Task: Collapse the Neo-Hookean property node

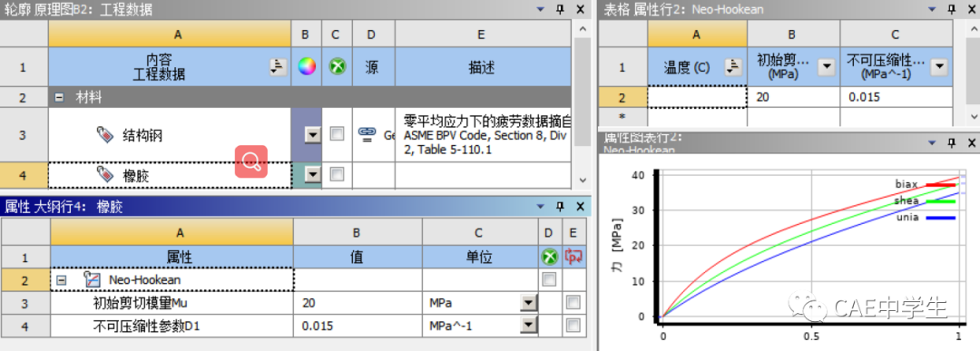Action: coord(62,279)
